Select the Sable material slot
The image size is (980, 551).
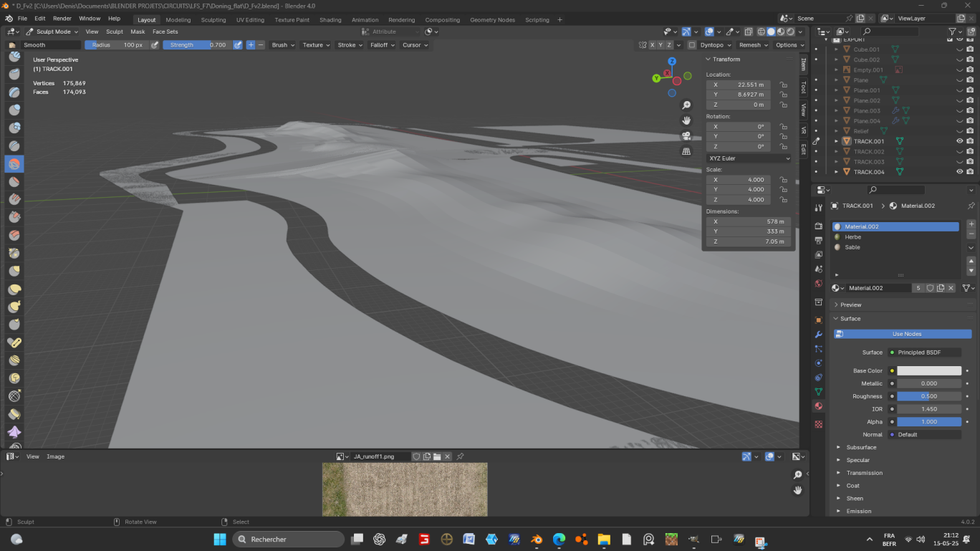[x=895, y=247]
